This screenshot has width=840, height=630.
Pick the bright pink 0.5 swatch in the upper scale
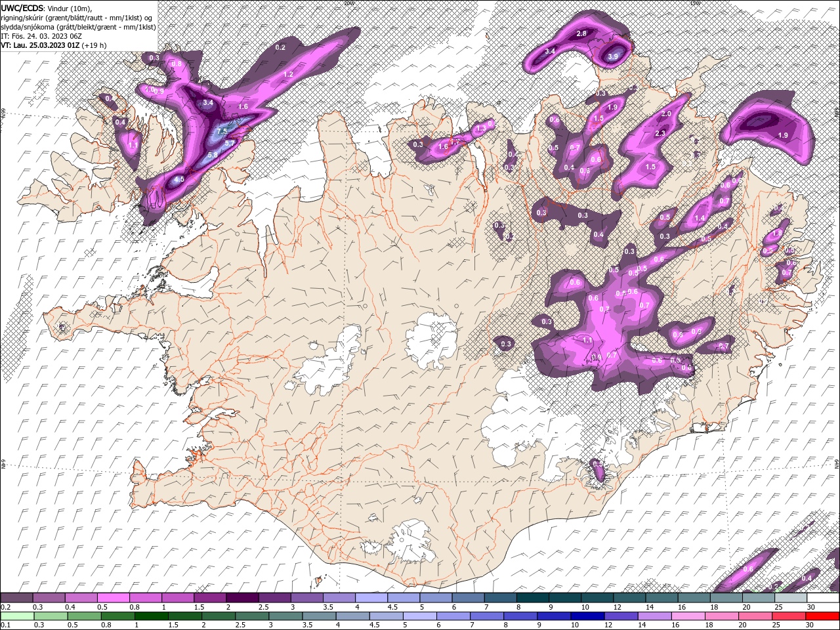pos(114,597)
